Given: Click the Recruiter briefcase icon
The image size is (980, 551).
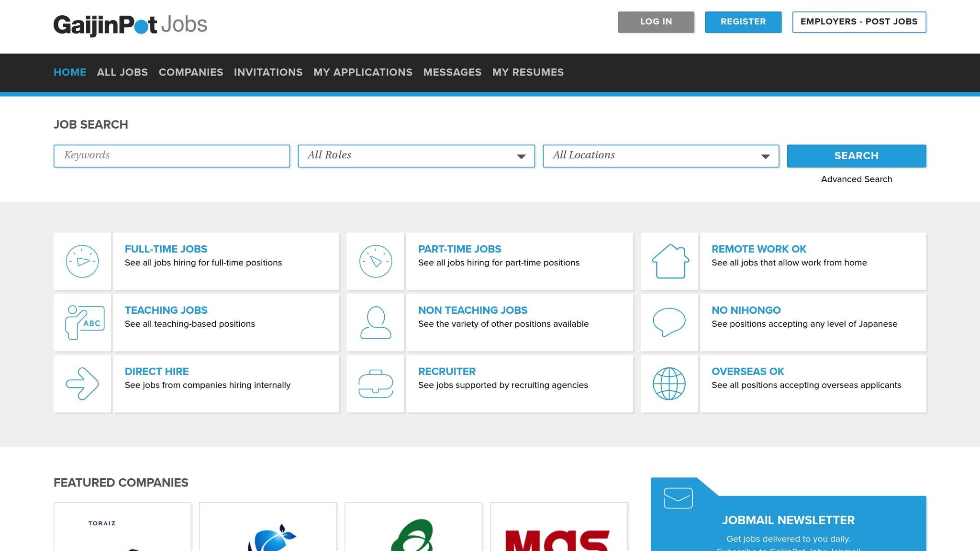Looking at the screenshot, I should pyautogui.click(x=376, y=384).
